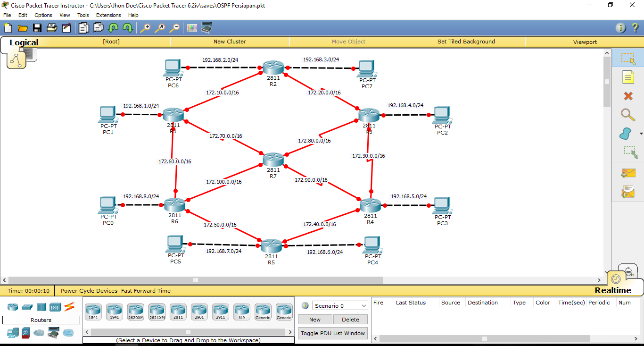Enable the Select tool in right toolbar
Screen dimensions: 644x346
(628, 58)
